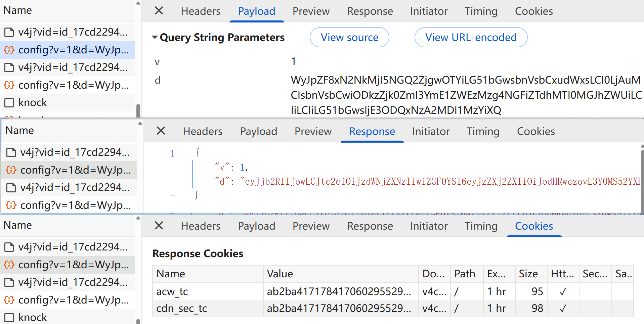644x324 pixels.
Task: Click View source button
Action: 349,37
